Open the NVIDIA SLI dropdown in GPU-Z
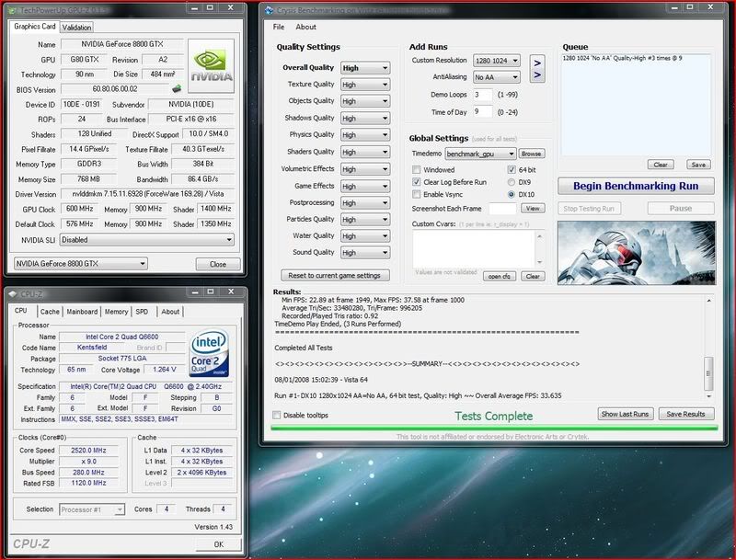Viewport: 736px width, 560px height. pos(147,240)
